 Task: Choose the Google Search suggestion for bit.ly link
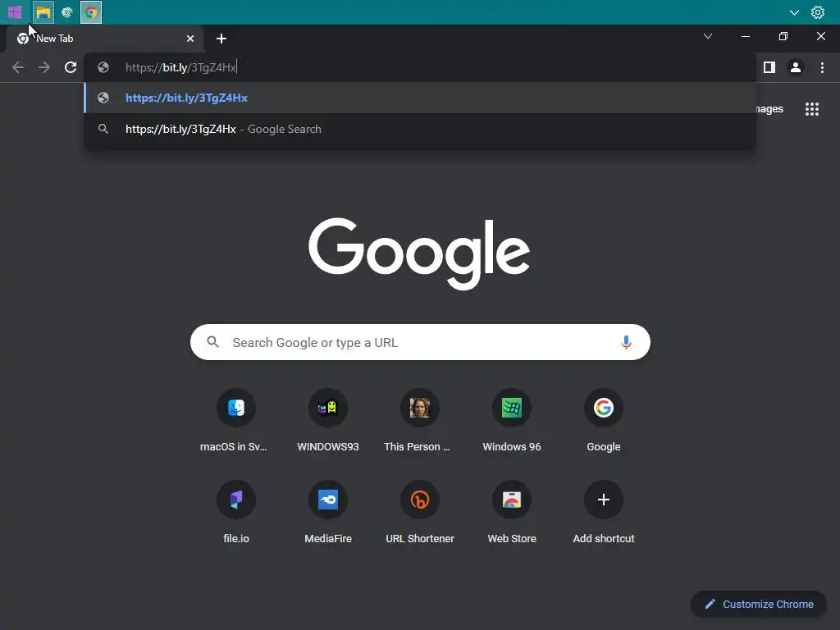click(420, 129)
